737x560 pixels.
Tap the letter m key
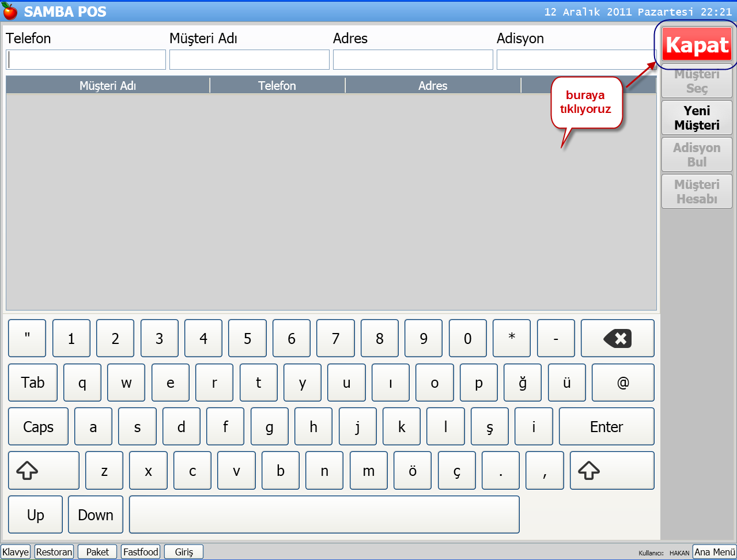point(368,471)
